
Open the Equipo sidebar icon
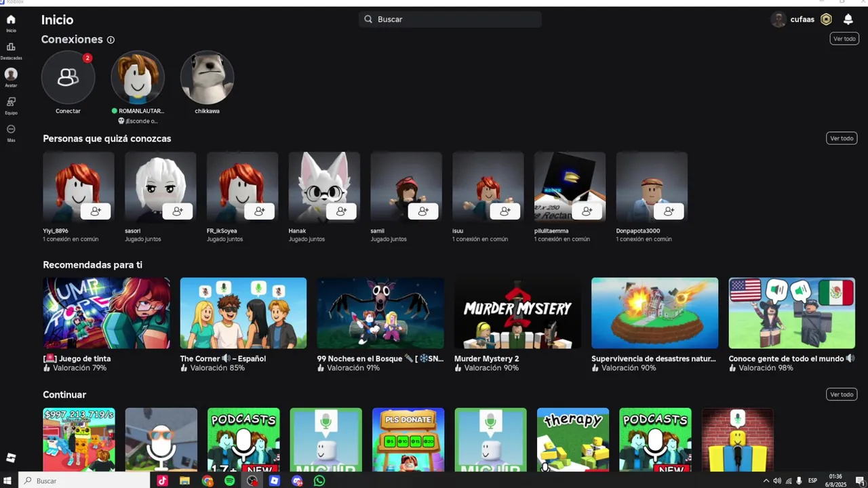coord(11,102)
